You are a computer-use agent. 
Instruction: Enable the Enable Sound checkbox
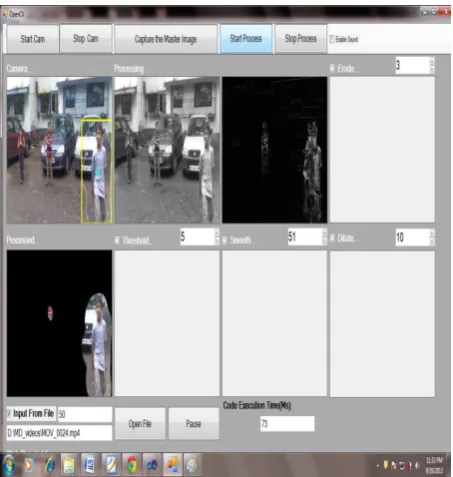tap(332, 39)
